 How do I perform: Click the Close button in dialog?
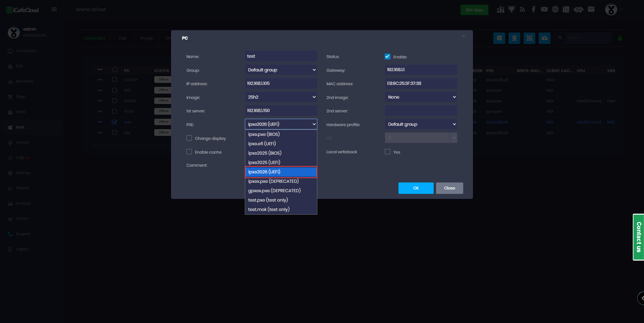coord(449,188)
